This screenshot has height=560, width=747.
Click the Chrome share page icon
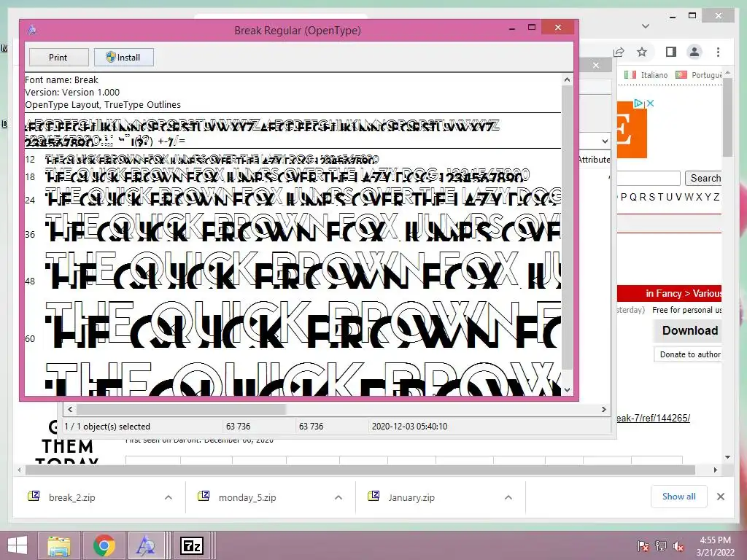click(619, 52)
